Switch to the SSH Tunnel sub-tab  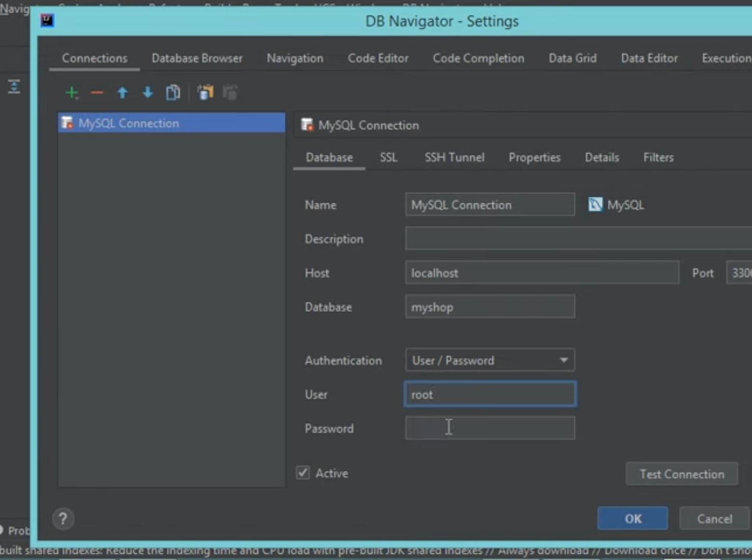pyautogui.click(x=455, y=157)
